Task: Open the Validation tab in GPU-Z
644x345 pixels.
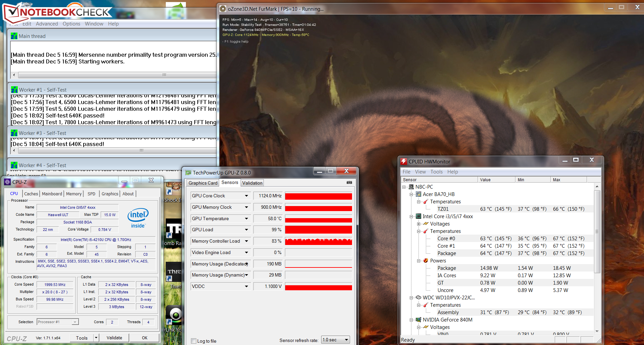Action: pyautogui.click(x=252, y=183)
